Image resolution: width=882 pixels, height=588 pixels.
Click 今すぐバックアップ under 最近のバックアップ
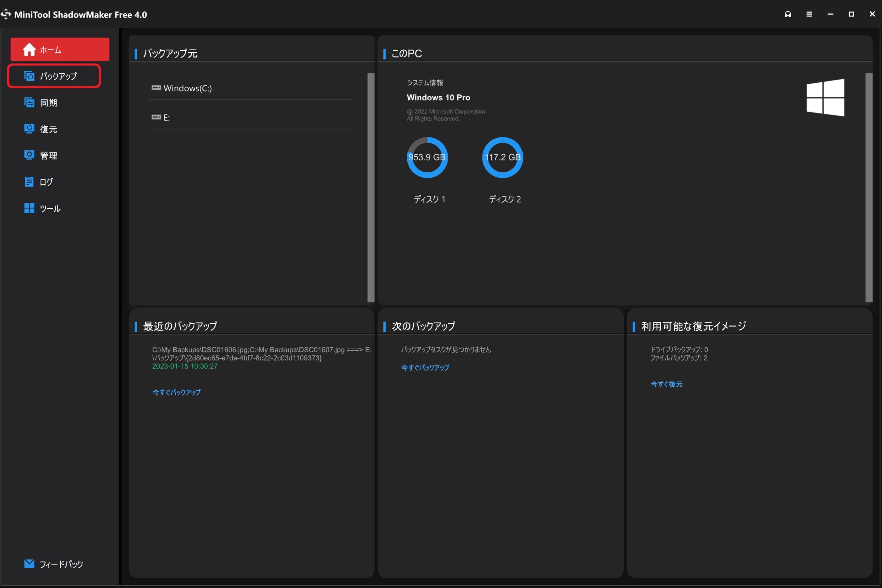tap(176, 392)
